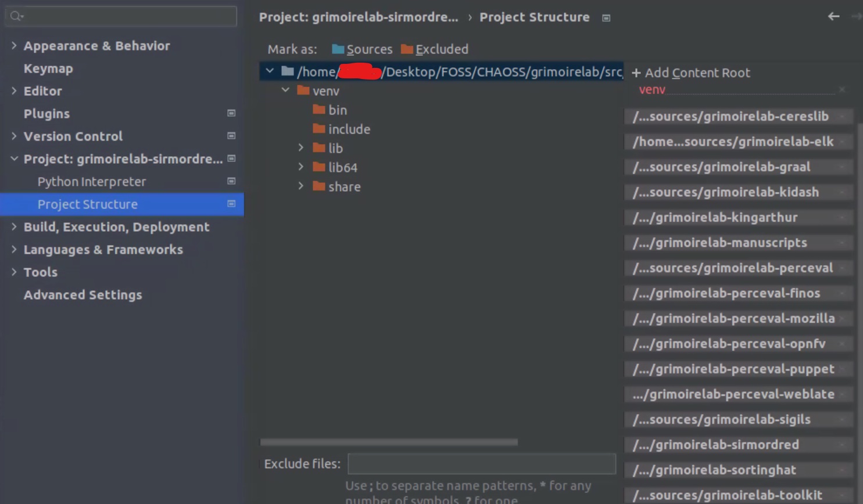Click the share folder icon

(319, 186)
